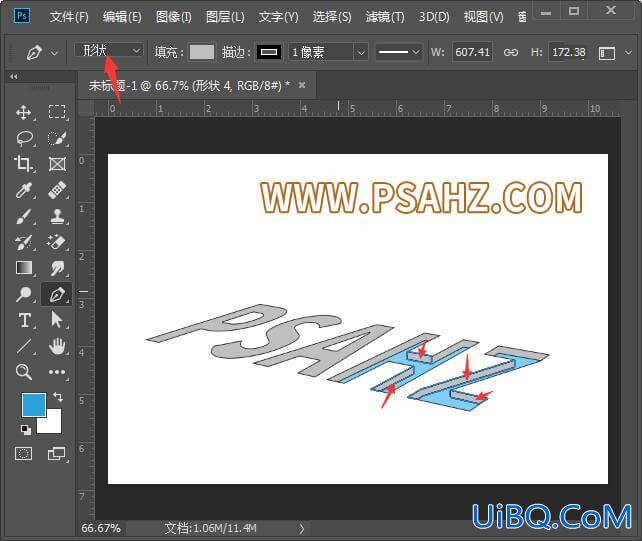This screenshot has width=642, height=541.
Task: Edit the height field 172.38
Action: point(569,52)
